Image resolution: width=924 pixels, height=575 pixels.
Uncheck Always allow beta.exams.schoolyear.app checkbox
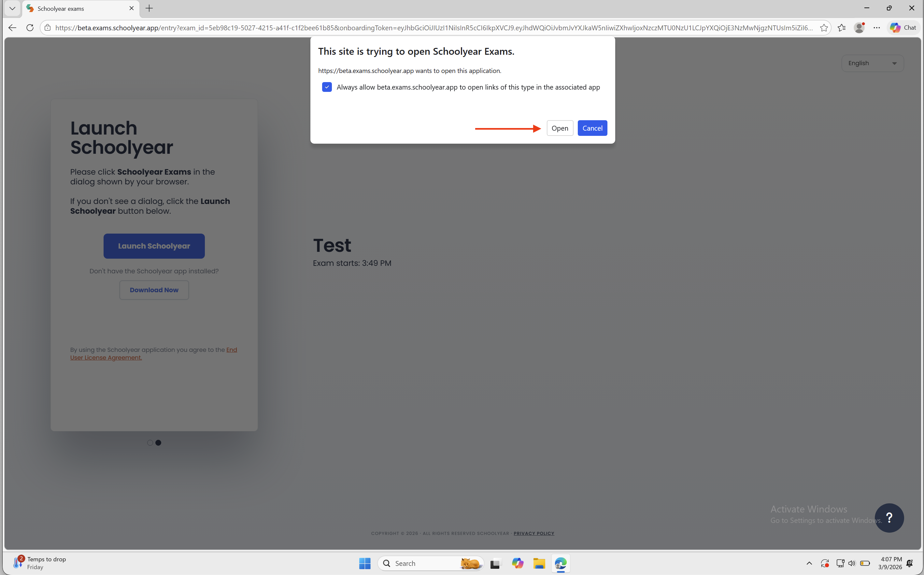(x=327, y=87)
